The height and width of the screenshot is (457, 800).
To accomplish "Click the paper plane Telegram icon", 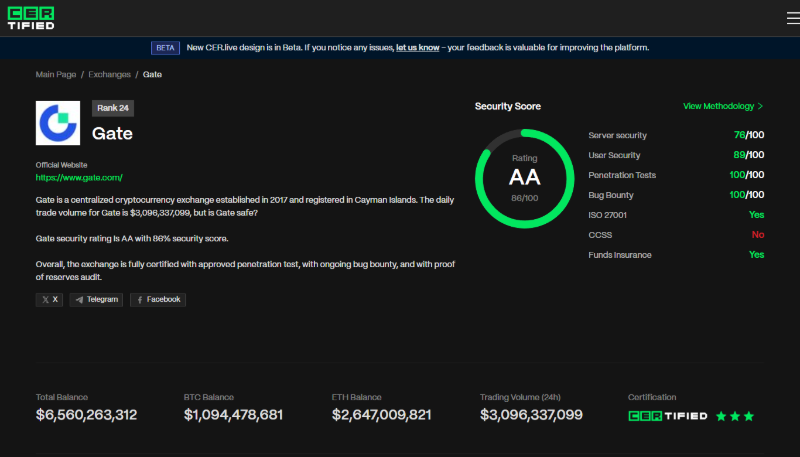I will coord(79,300).
